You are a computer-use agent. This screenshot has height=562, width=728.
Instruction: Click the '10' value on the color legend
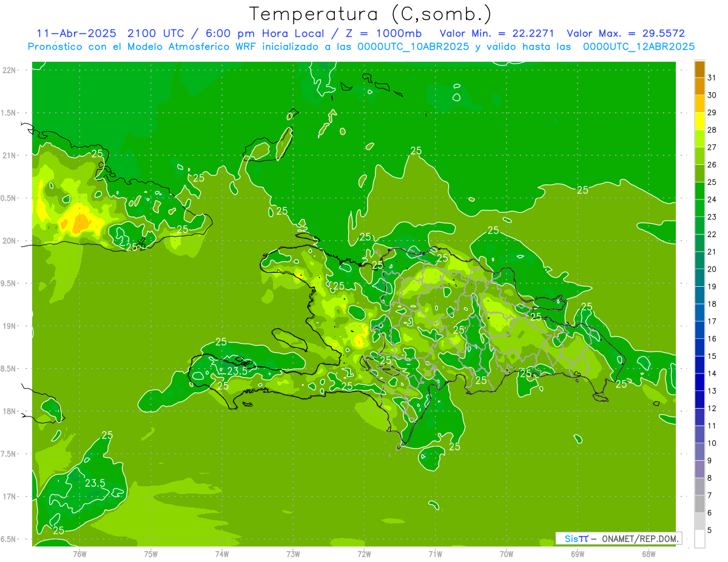pos(712,443)
